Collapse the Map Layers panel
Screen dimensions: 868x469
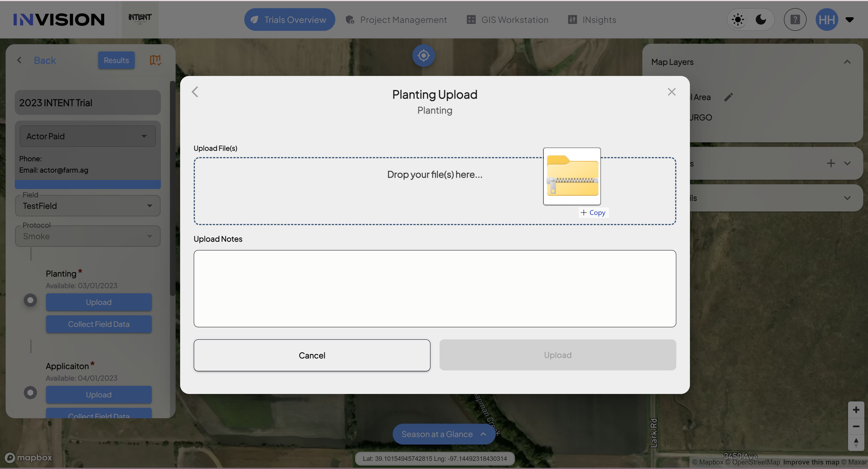tap(847, 62)
